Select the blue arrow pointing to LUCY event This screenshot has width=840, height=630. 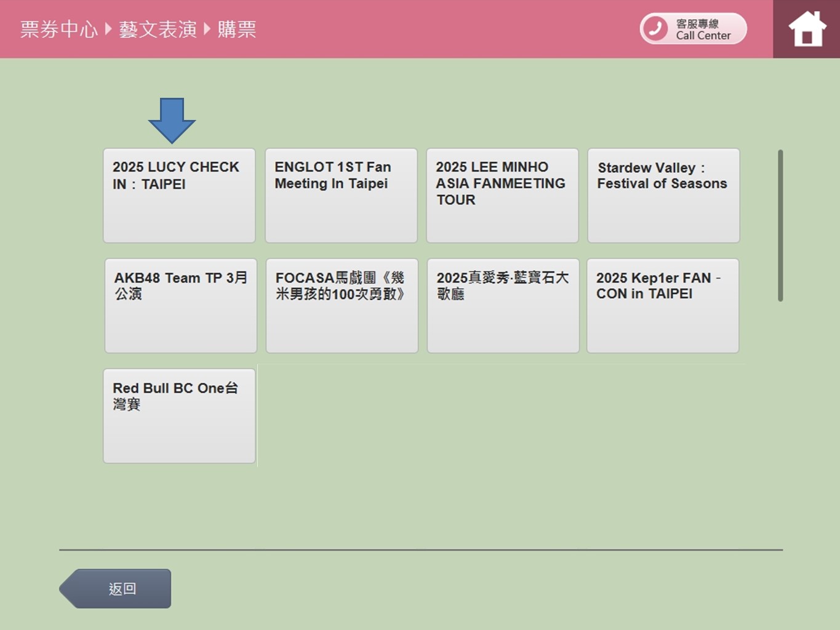click(171, 120)
